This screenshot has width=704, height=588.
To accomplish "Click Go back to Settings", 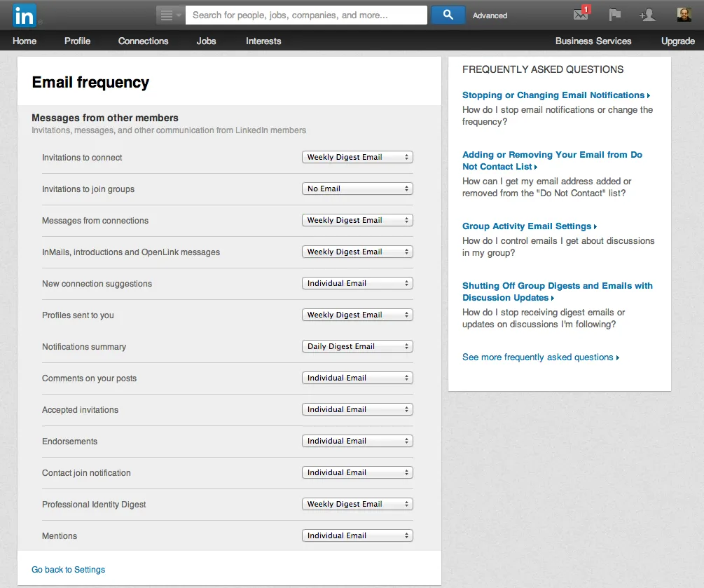I will click(x=67, y=569).
